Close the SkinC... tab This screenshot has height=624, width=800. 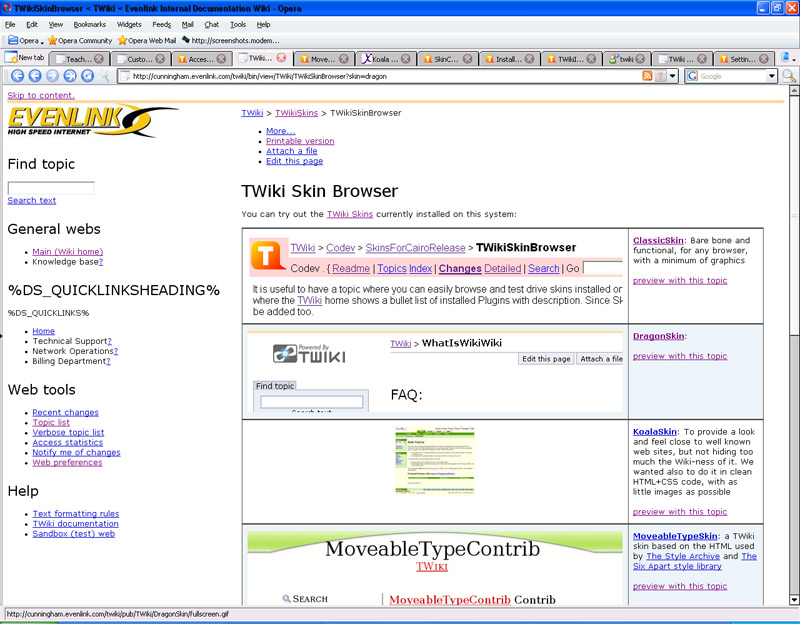click(x=467, y=59)
